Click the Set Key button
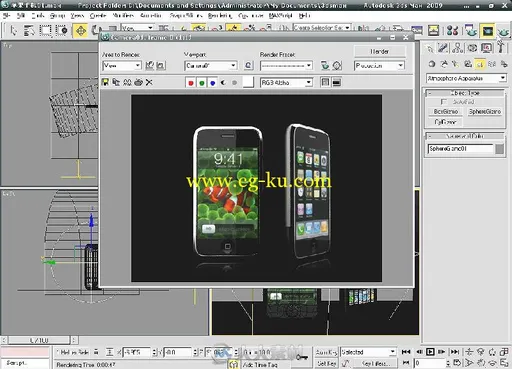 (326, 363)
